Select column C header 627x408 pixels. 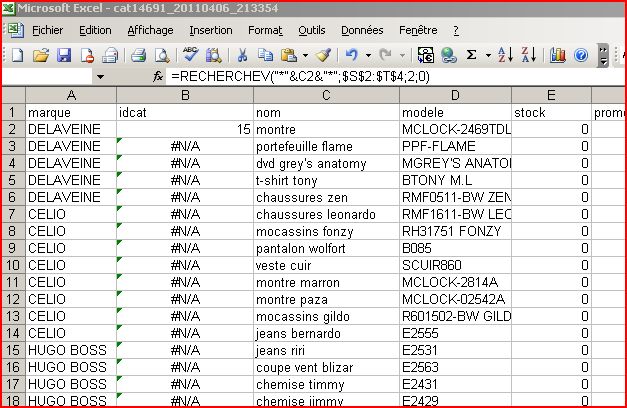326,95
